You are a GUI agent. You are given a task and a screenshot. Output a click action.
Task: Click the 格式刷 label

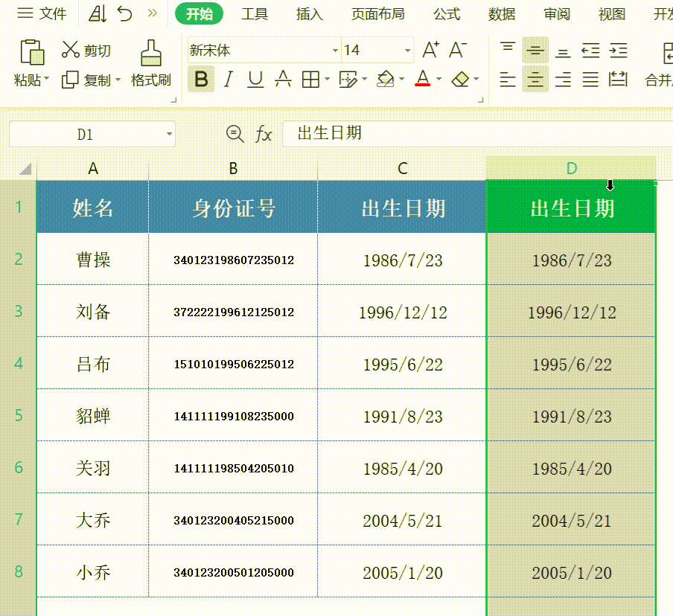coord(151,80)
